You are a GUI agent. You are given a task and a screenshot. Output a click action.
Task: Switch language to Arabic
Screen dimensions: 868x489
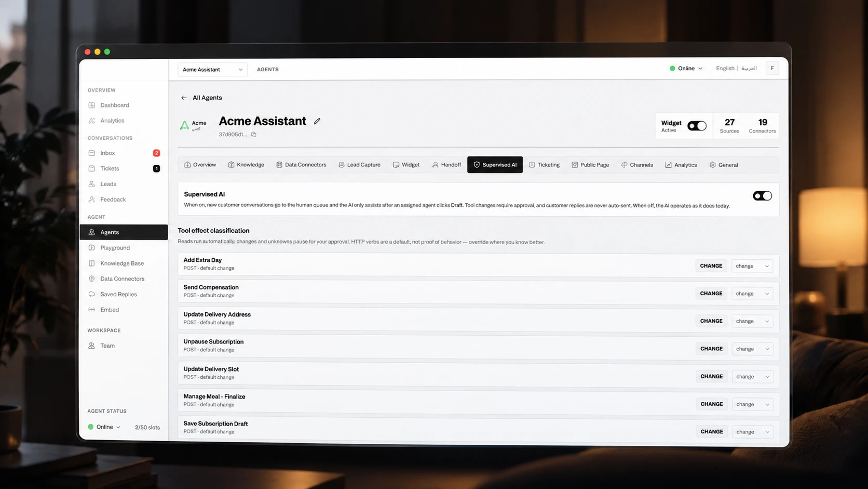coord(749,69)
